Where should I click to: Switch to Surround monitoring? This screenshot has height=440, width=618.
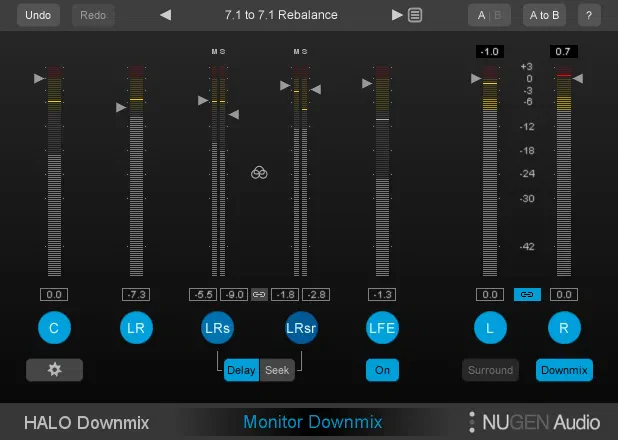490,370
